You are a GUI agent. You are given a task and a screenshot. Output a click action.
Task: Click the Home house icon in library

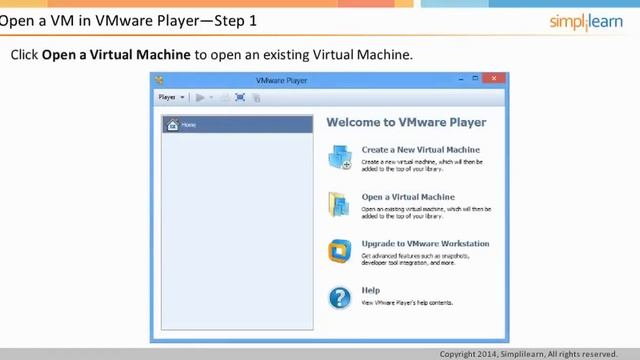pos(173,125)
